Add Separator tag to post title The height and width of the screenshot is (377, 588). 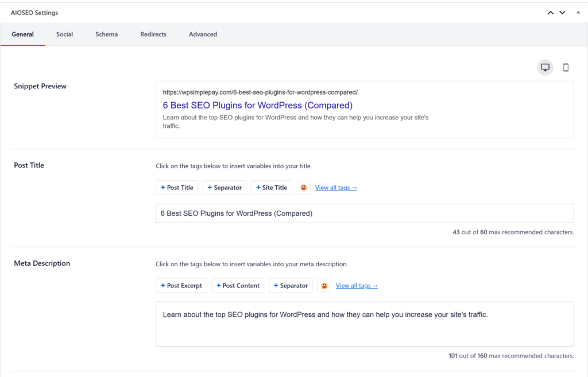click(x=225, y=188)
